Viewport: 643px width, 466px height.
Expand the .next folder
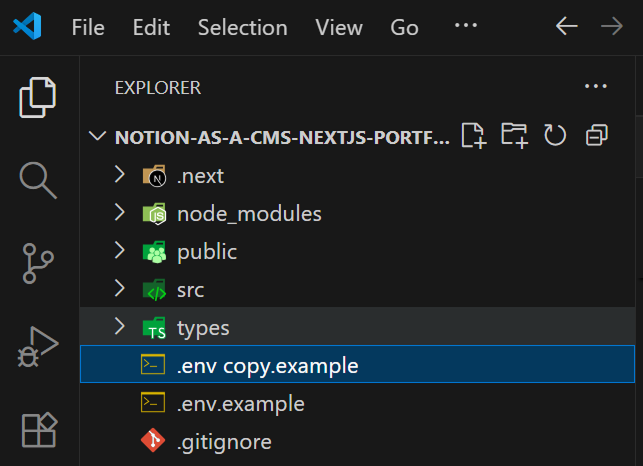120,176
